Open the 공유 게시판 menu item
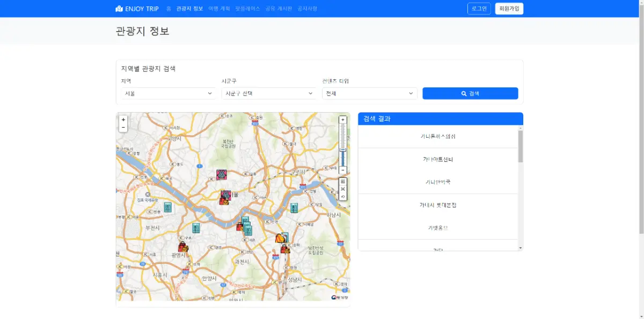 (x=279, y=9)
